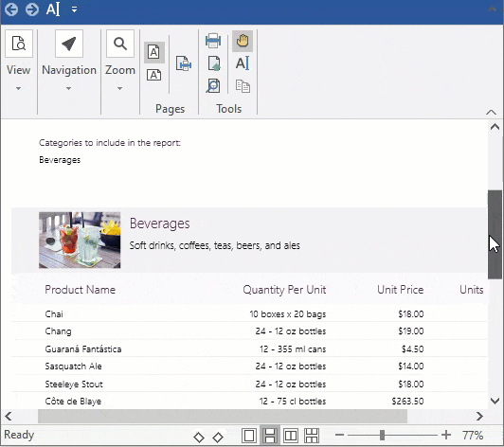Click the Find magnifier document icon
This screenshot has height=447, width=504.
coord(213,86)
